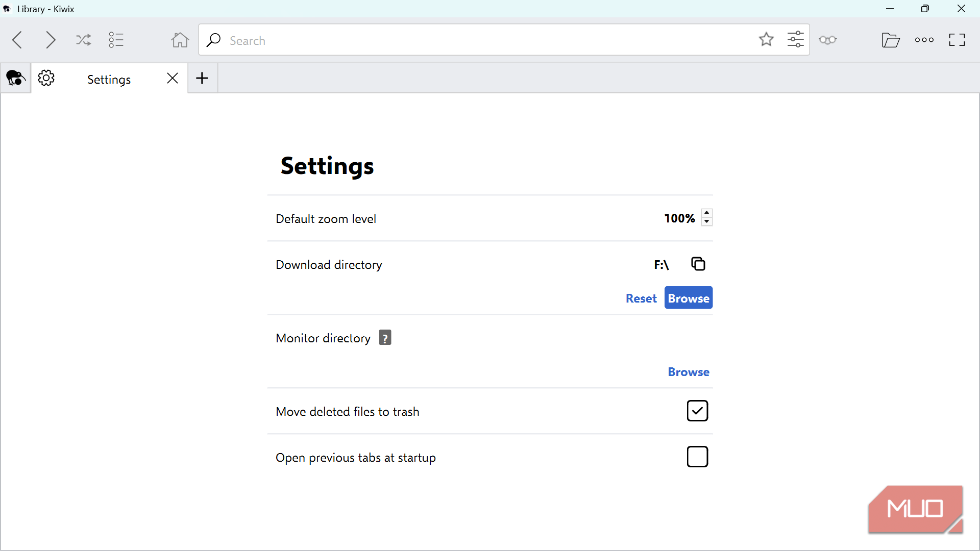This screenshot has width=980, height=551.
Task: Select the Settings tab
Action: tap(109, 79)
